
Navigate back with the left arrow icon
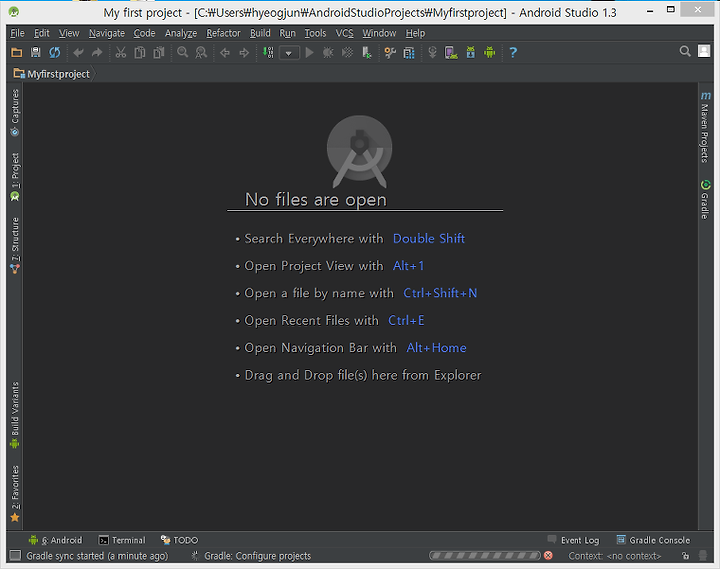225,53
